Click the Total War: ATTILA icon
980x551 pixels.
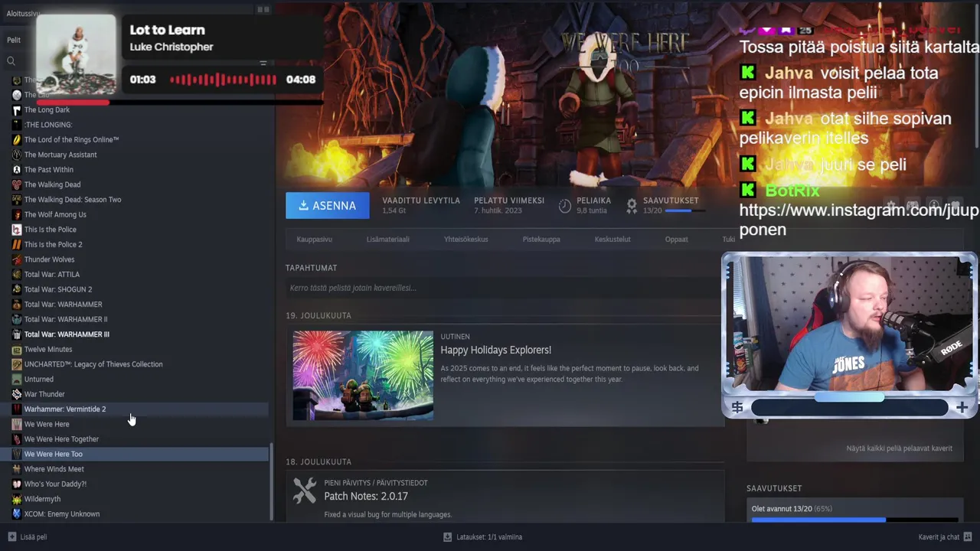17,274
